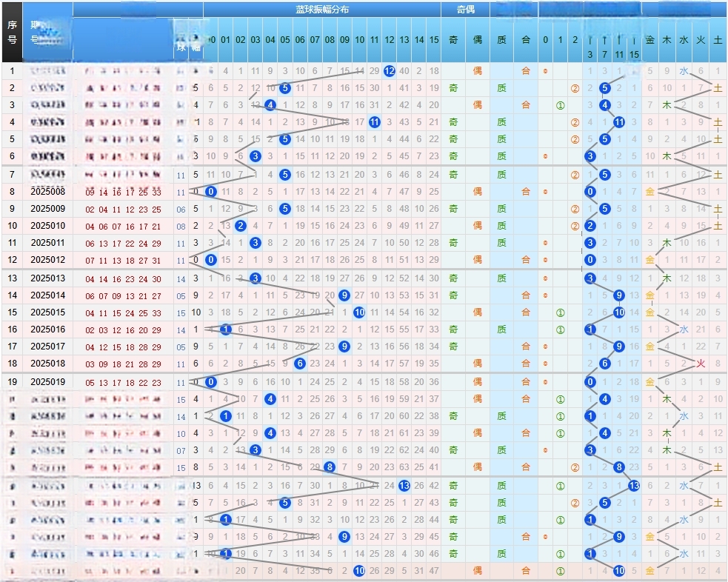Click the 水 column header
Screen dimensions: 728x582
tap(684, 40)
